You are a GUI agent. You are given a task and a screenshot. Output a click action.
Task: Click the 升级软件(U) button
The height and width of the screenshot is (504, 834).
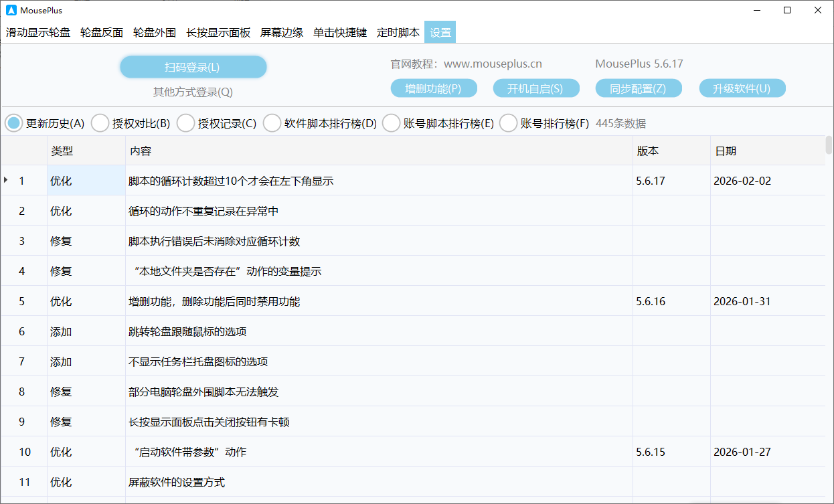click(x=742, y=88)
